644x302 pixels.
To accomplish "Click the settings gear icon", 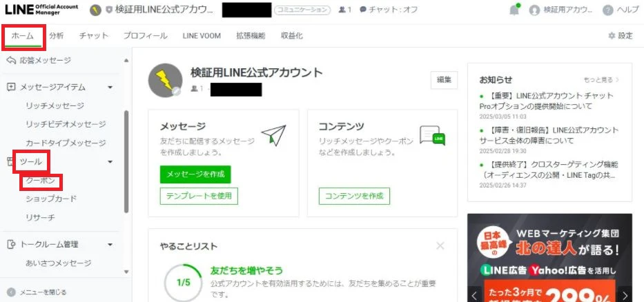I will click(612, 36).
